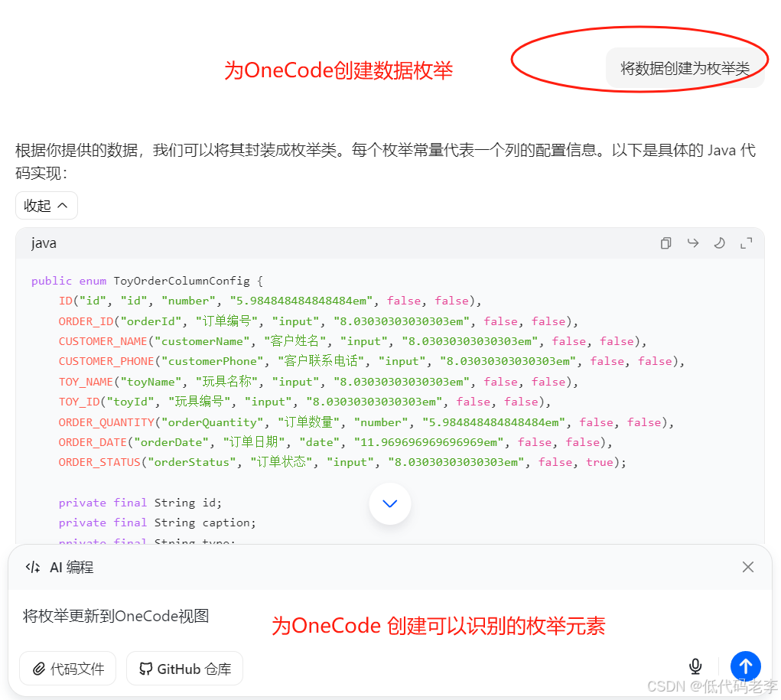Close the AI 编程 panel
This screenshot has height=700, width=781.
pyautogui.click(x=747, y=567)
